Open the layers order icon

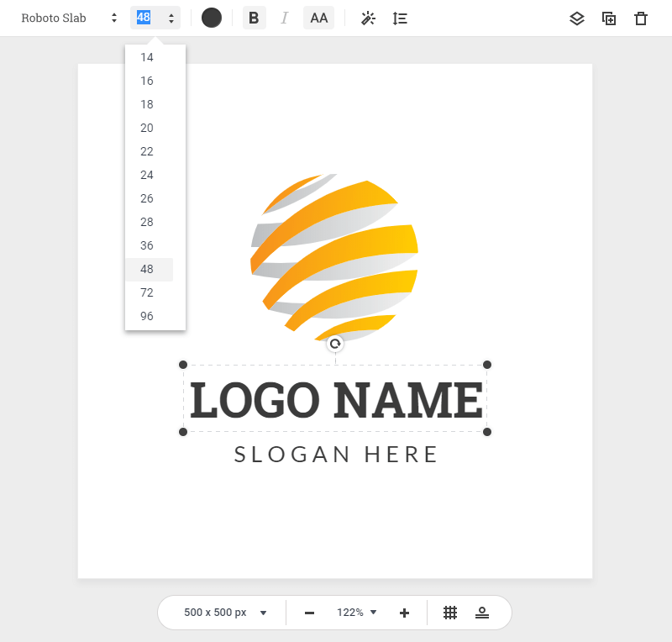click(x=576, y=18)
